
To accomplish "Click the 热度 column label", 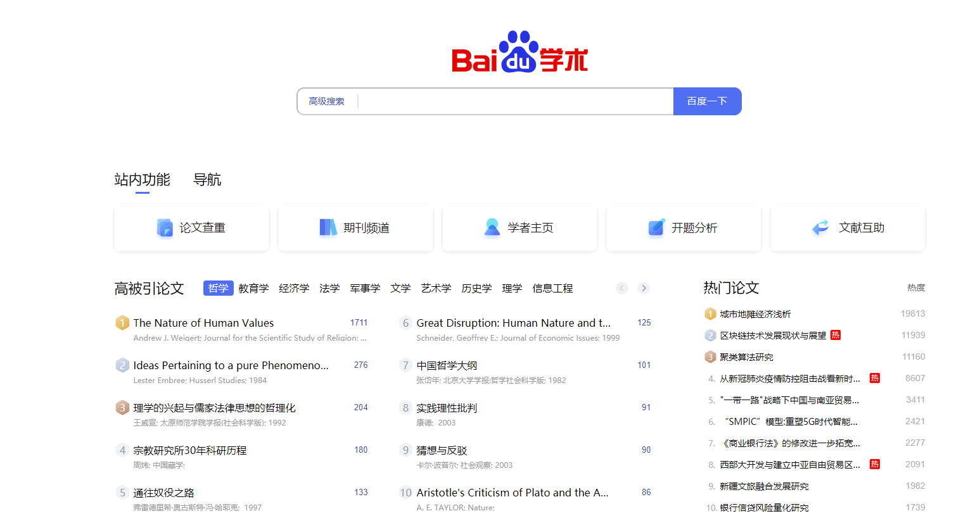I will [916, 287].
